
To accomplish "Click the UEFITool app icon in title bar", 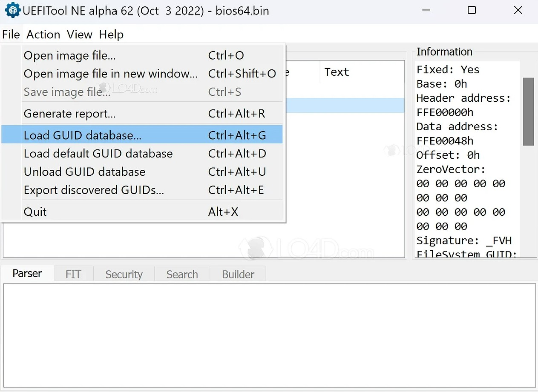I will [x=12, y=10].
